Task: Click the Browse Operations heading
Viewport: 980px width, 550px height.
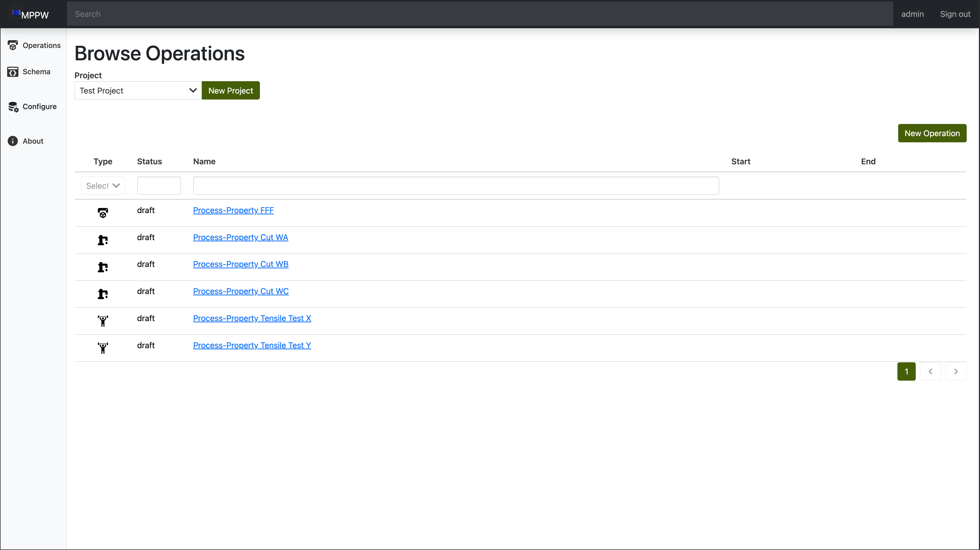Action: [x=159, y=53]
